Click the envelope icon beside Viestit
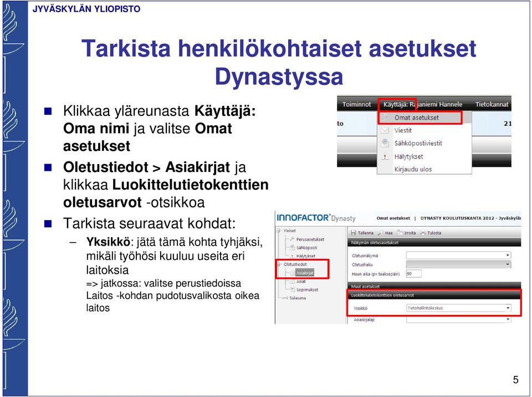The width and height of the screenshot is (532, 397). (x=385, y=130)
